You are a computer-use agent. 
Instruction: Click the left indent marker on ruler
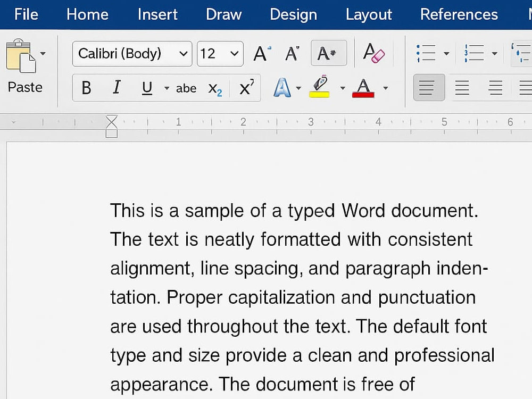(112, 133)
